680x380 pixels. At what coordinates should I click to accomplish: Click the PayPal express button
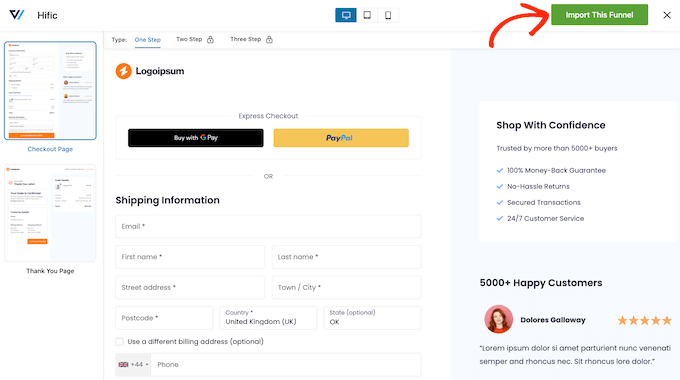point(341,138)
